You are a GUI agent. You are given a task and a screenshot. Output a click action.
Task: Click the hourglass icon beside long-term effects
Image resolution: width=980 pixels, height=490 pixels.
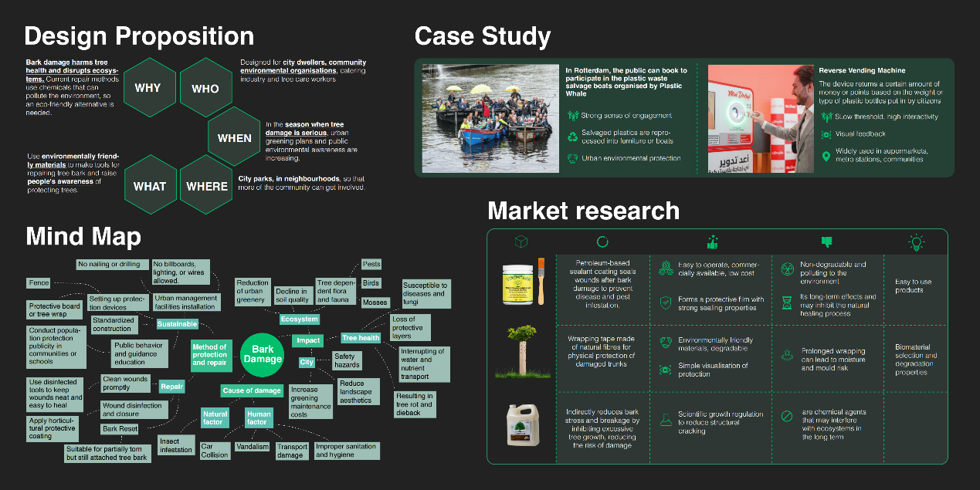(x=786, y=304)
